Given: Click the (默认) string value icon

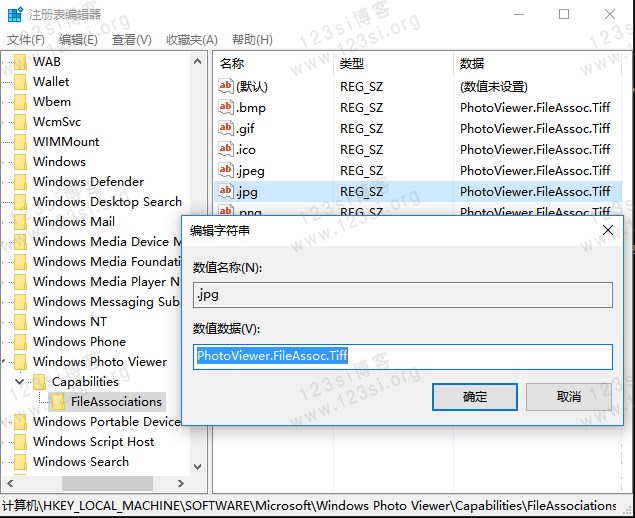Looking at the screenshot, I should 226,86.
